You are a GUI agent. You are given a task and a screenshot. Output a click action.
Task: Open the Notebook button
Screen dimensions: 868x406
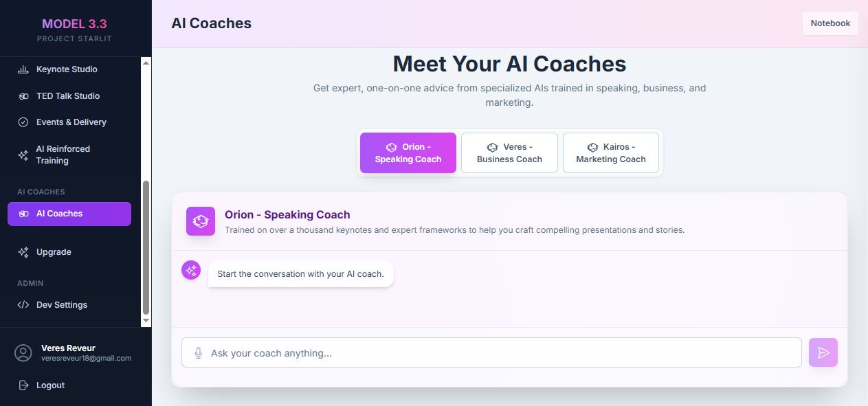pos(830,23)
